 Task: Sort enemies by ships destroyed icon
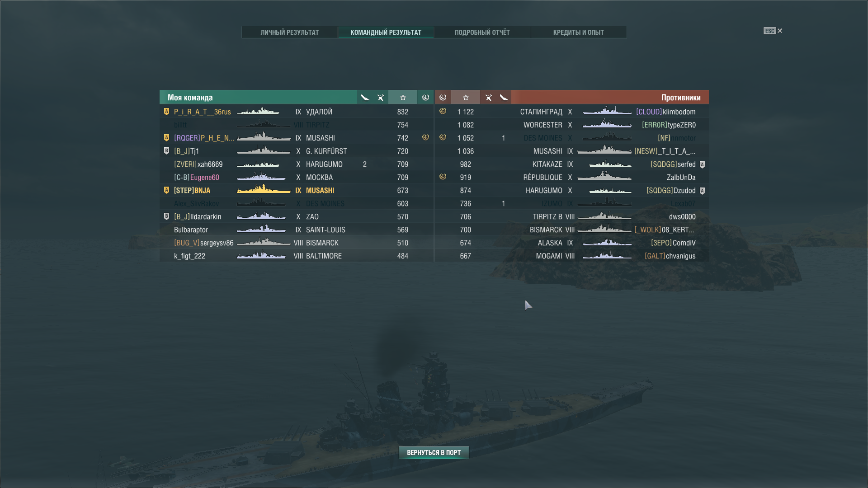(488, 98)
